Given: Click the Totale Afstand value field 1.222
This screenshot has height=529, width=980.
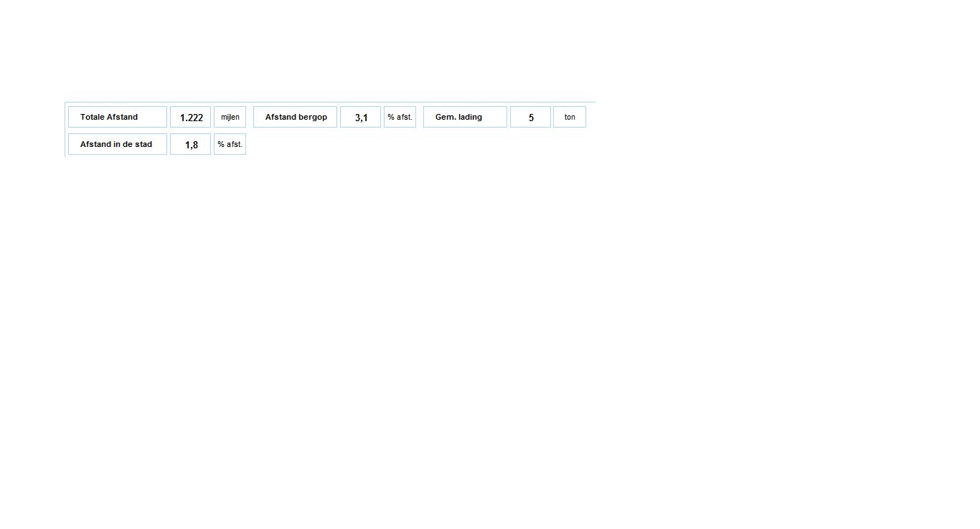Looking at the screenshot, I should point(190,117).
